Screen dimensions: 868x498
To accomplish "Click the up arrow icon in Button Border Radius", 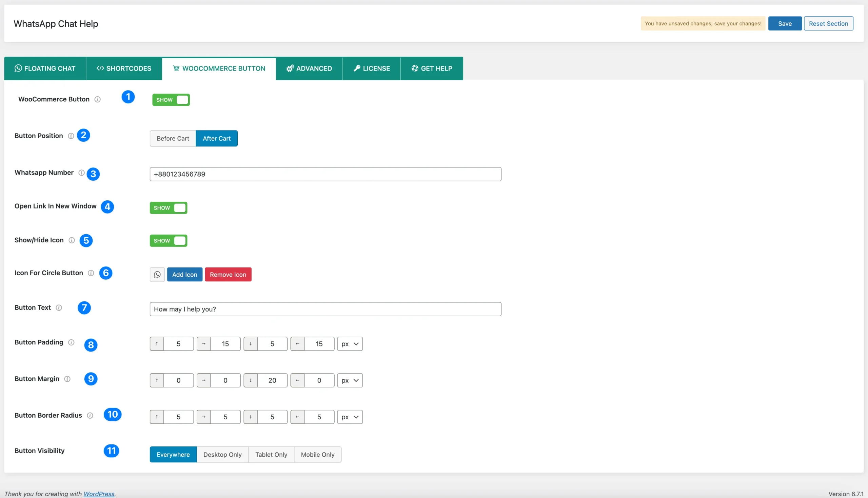I will pos(157,417).
